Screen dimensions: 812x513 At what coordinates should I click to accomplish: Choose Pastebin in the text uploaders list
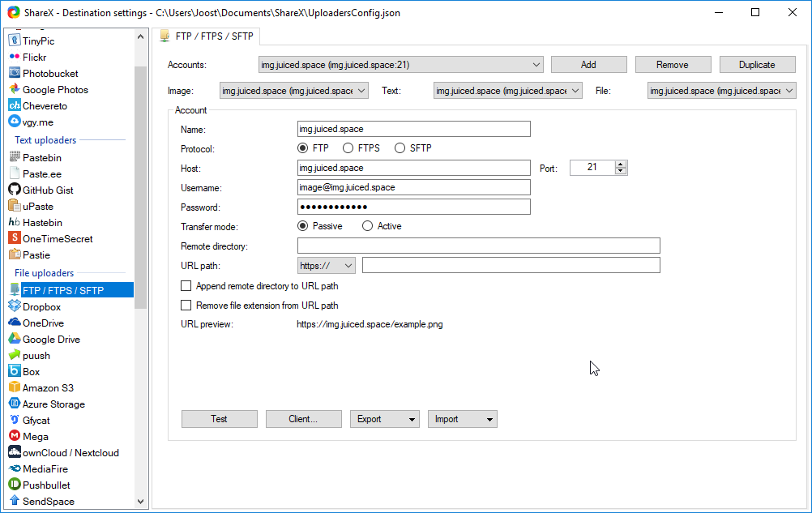41,157
